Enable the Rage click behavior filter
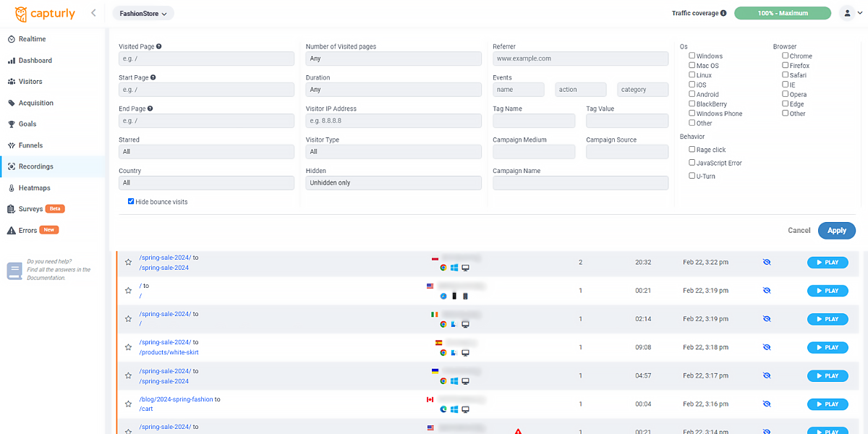Viewport: 868px width, 434px height. pos(692,150)
